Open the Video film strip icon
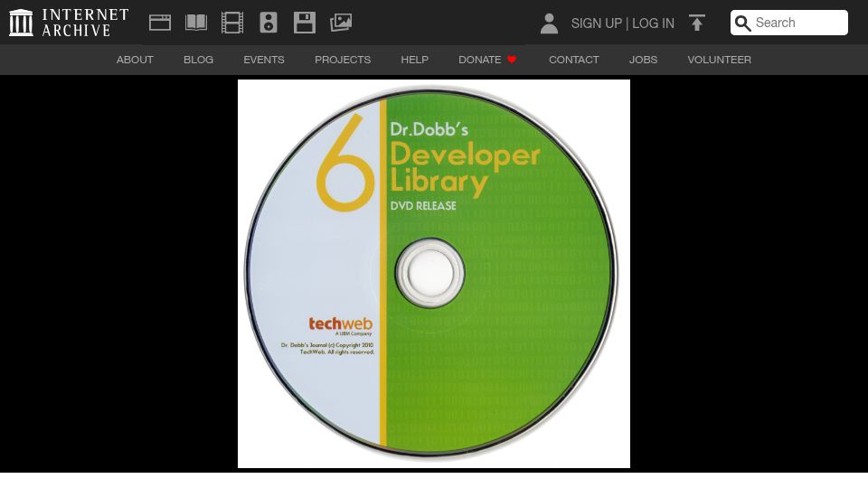Screen dimensions: 868x488 pyautogui.click(x=232, y=23)
